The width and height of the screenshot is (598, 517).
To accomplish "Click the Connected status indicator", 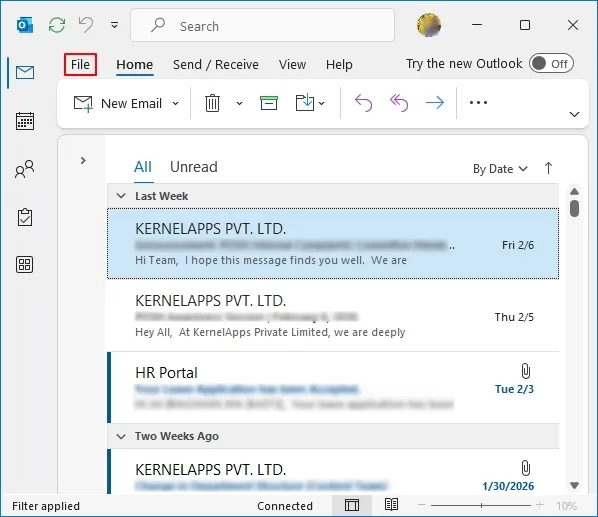I will coord(285,506).
